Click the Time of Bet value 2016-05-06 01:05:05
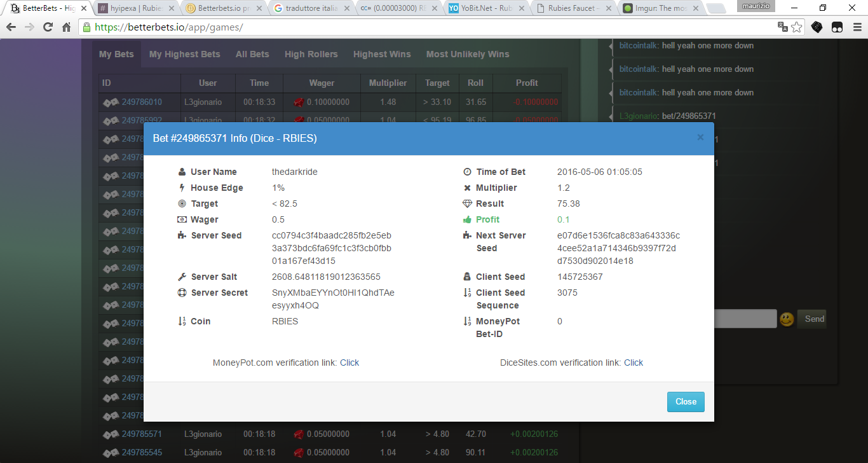This screenshot has height=463, width=868. (x=600, y=172)
